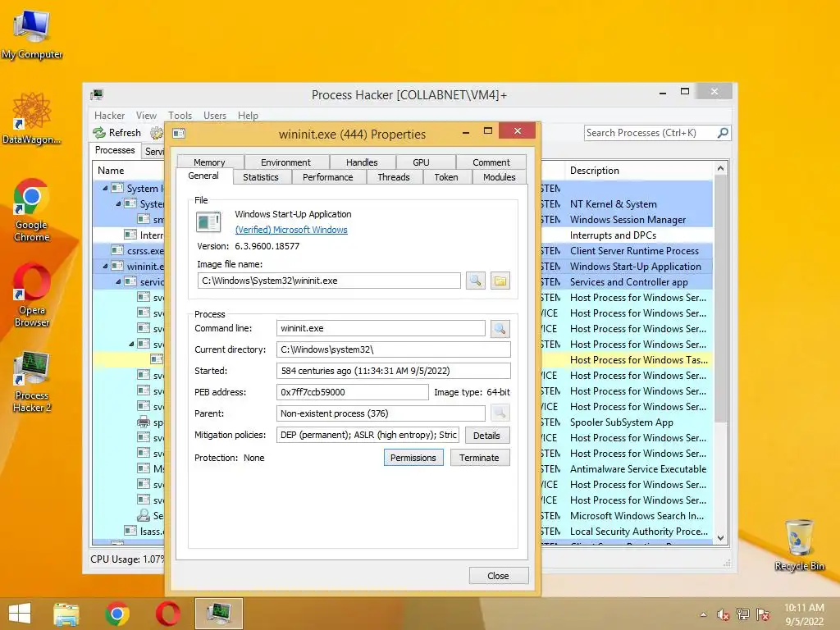Switch to the Statistics tab
The width and height of the screenshot is (840, 630).
tap(261, 177)
